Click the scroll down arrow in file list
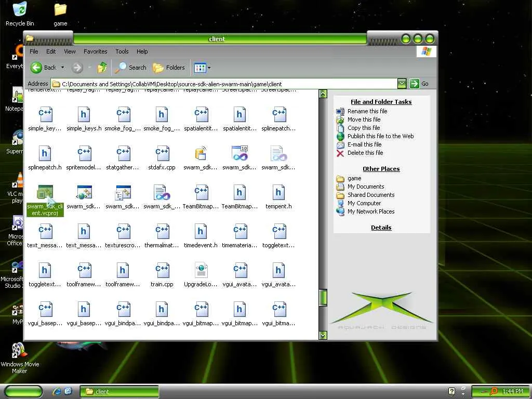532x399 pixels. pos(323,336)
